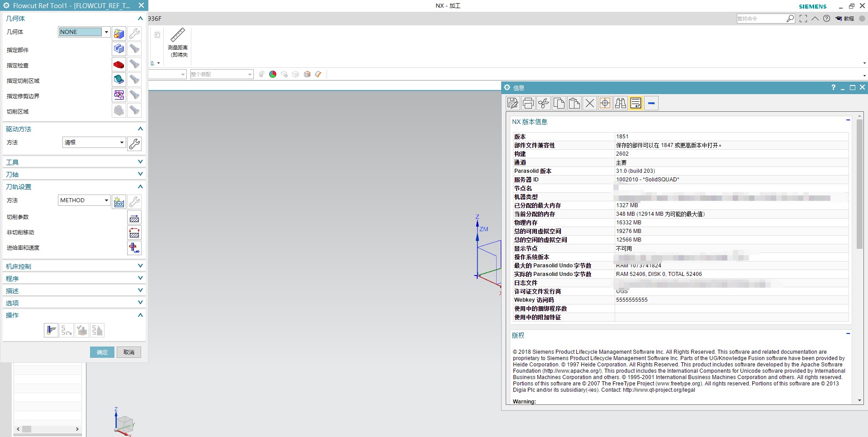Click the orange pencil icon in selection bar

coord(318,74)
